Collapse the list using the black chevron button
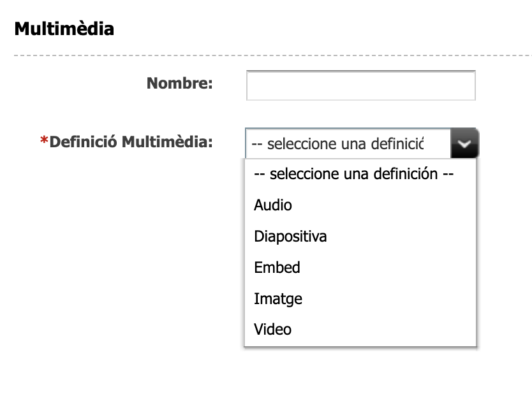 465,143
